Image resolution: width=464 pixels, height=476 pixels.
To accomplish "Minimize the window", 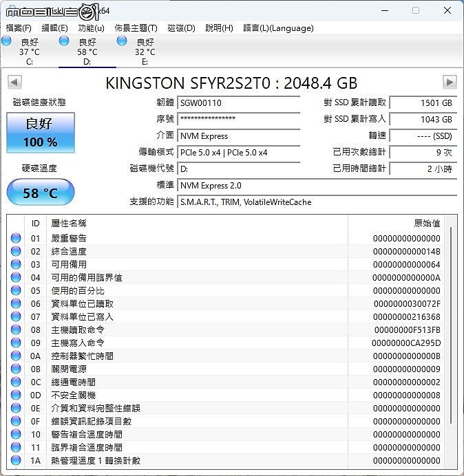I will (385, 10).
